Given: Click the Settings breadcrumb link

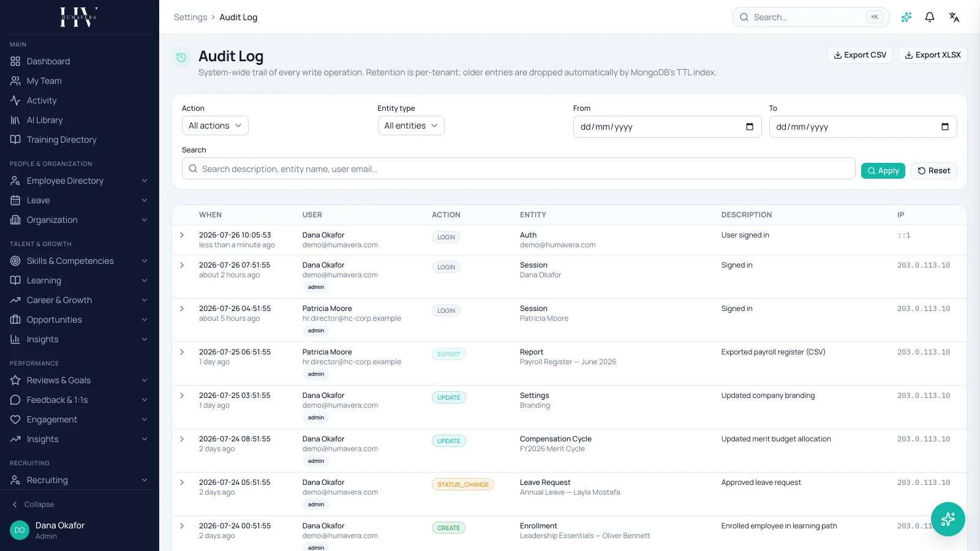Looking at the screenshot, I should click(190, 17).
